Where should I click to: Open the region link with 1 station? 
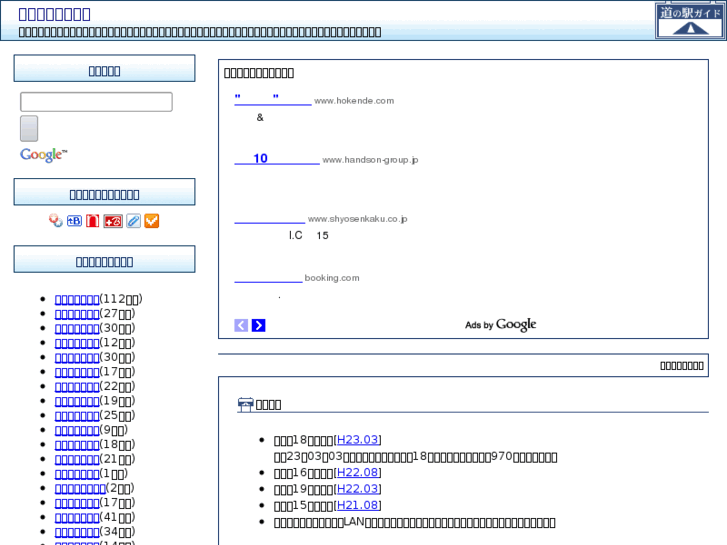(x=77, y=474)
